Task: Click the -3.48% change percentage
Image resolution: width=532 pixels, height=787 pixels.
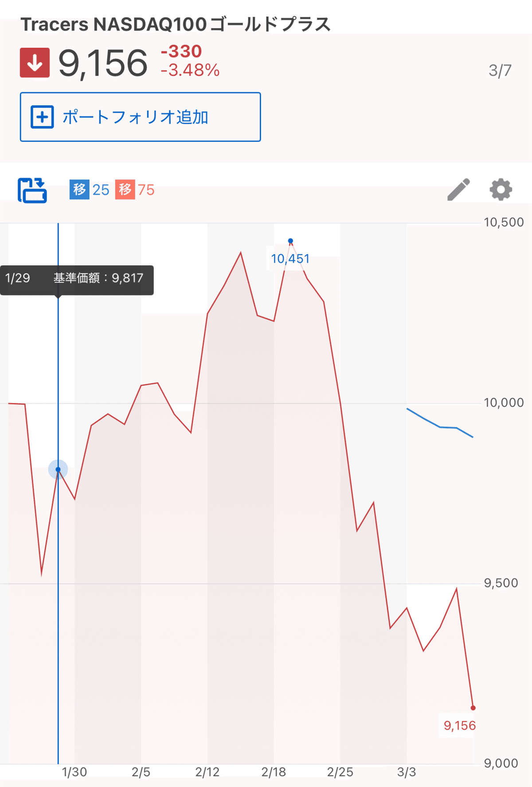Action: 190,70
